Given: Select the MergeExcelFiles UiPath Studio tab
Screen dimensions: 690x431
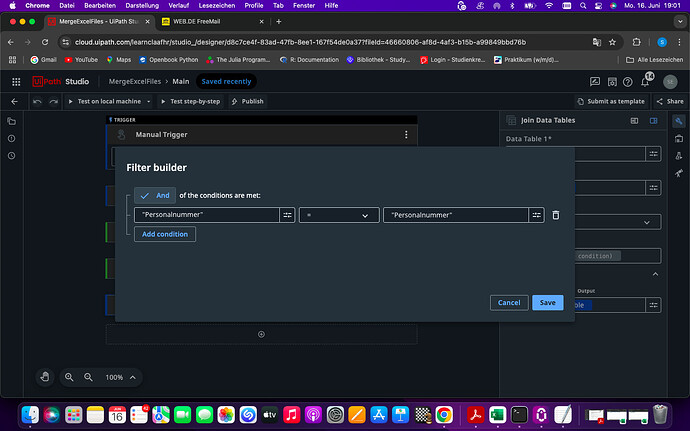Looking at the screenshot, I should coord(99,22).
